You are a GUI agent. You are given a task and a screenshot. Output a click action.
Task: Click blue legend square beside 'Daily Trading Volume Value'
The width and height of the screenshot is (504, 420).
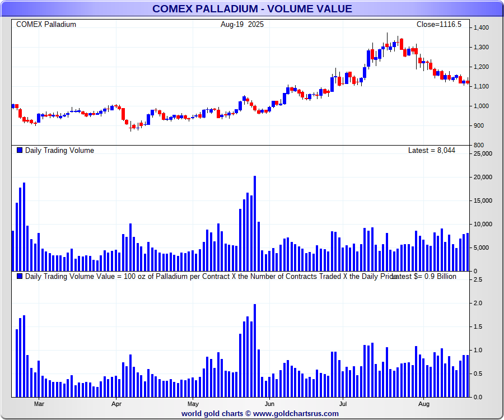pyautogui.click(x=20, y=276)
